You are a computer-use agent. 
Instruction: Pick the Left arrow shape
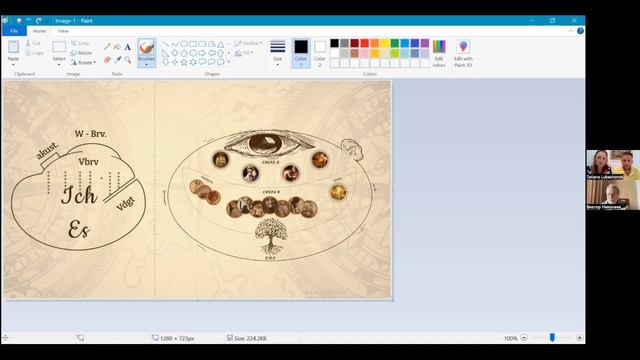(212, 53)
